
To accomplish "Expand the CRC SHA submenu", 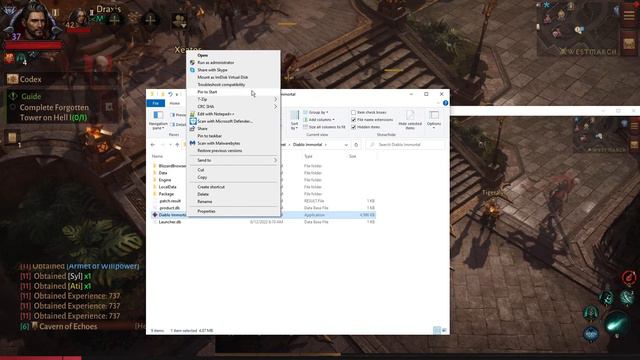I will point(233,107).
